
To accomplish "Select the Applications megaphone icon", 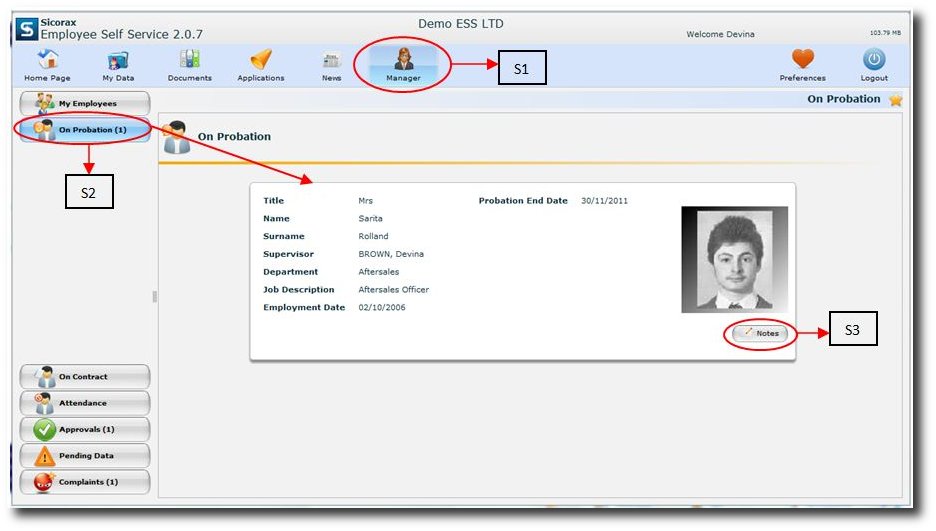I will (x=261, y=60).
